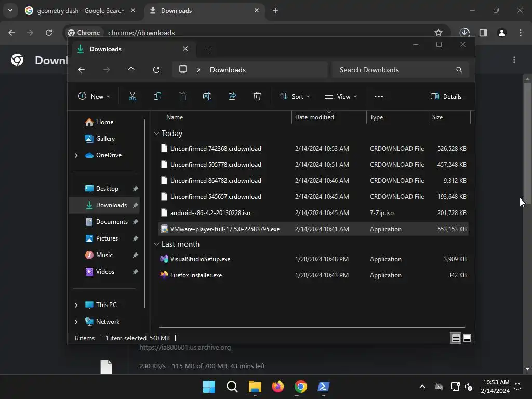This screenshot has height=399, width=532.
Task: Expand the OneDrive tree node
Action: [x=76, y=155]
